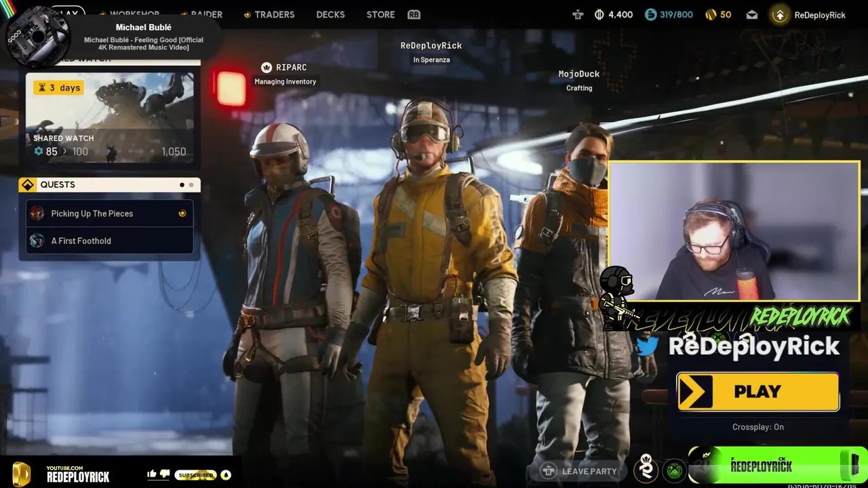Click the Twitter bird icon overlay
Screen dimensions: 868x488
pos(647,346)
